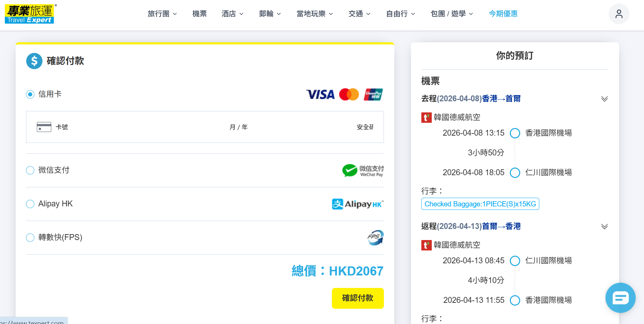
Task: Select the 微信支付 radio button
Action: pos(31,170)
